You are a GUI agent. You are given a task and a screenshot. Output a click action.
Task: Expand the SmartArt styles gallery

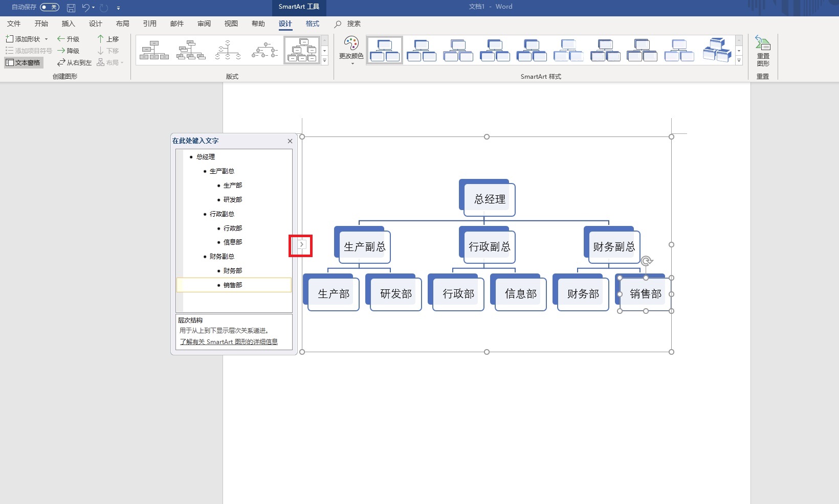point(739,61)
